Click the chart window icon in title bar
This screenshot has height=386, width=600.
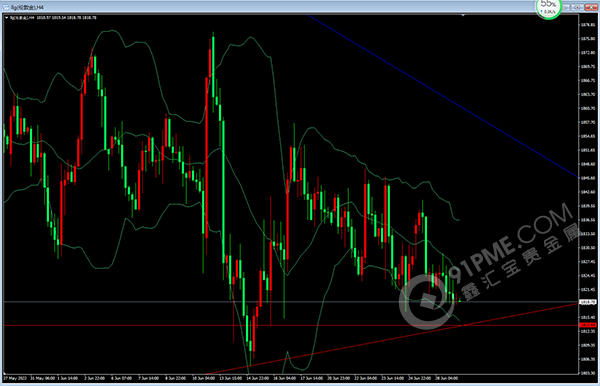(6, 7)
